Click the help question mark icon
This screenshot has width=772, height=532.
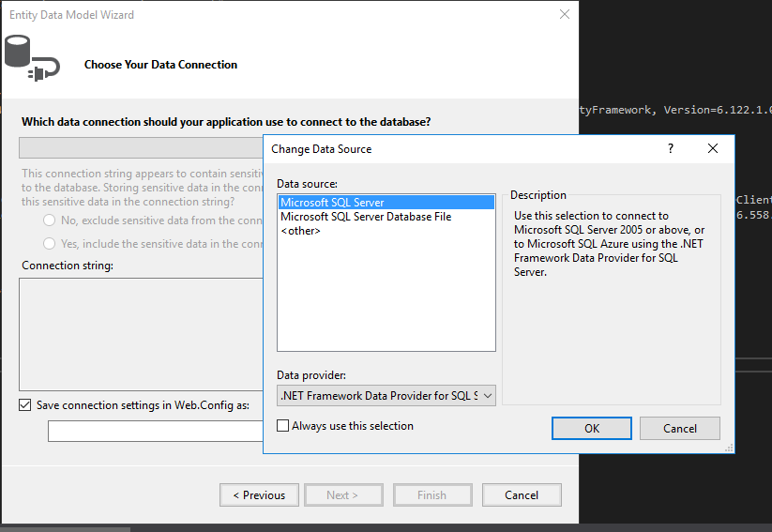671,148
